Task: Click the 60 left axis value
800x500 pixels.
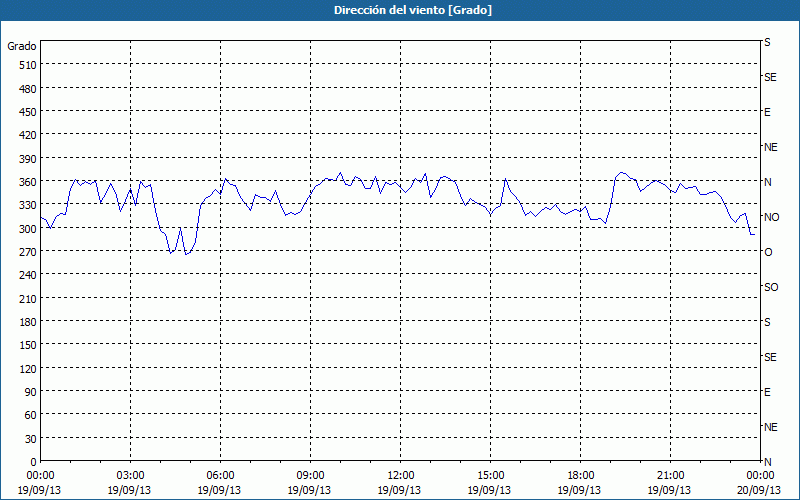Action: pyautogui.click(x=31, y=415)
